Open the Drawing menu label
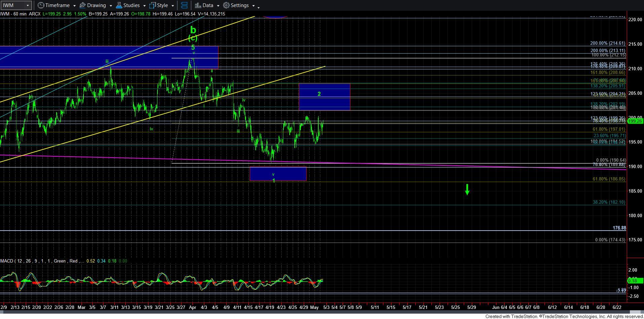 pos(96,5)
